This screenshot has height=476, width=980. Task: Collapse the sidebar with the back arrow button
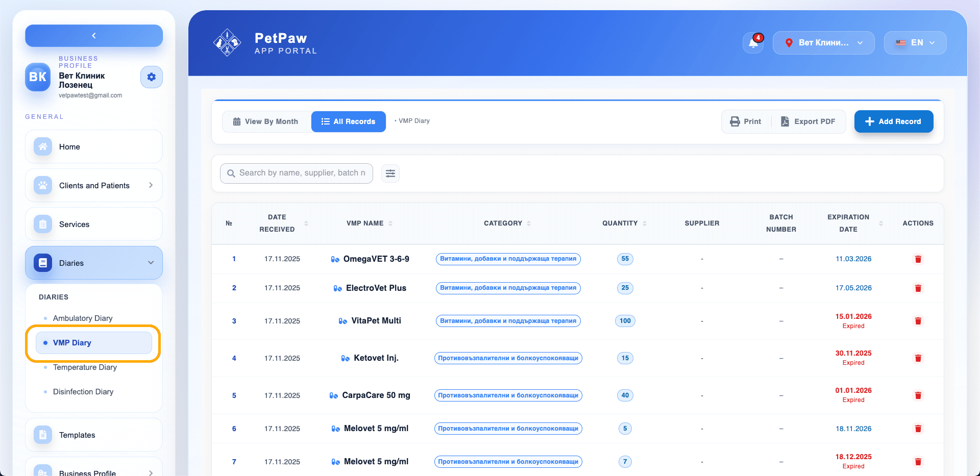pos(94,36)
